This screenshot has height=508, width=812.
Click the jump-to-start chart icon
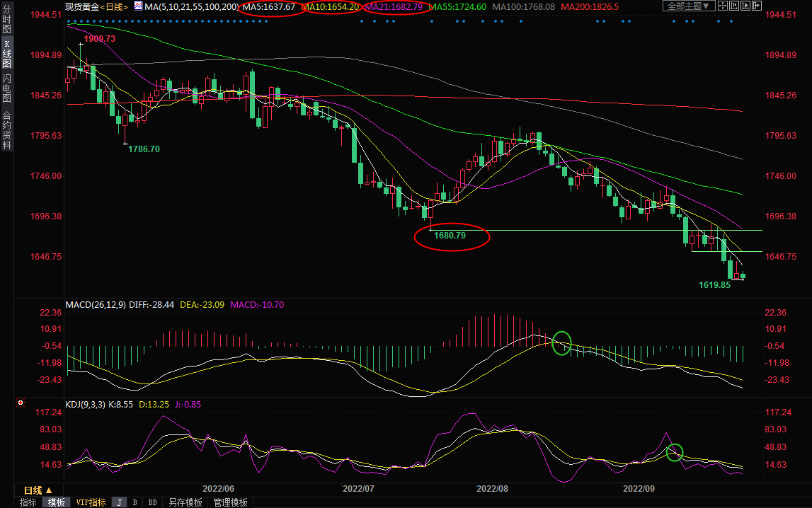point(734,6)
